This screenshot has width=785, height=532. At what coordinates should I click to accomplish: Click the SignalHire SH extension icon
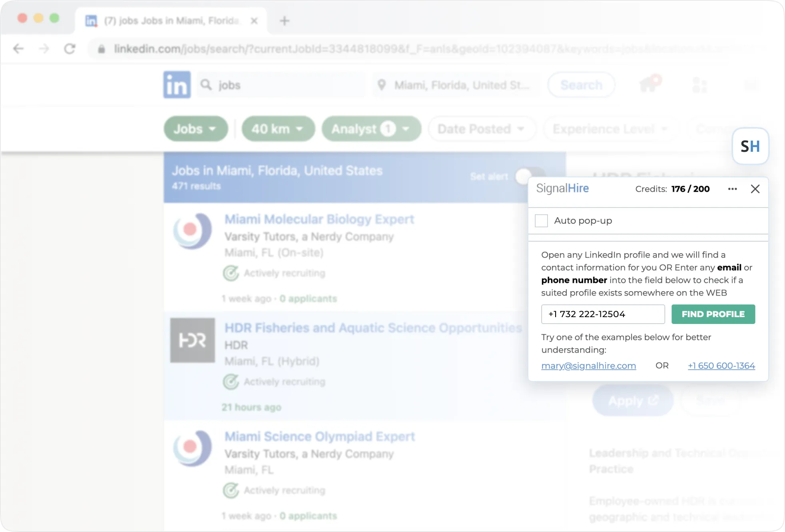pos(750,146)
